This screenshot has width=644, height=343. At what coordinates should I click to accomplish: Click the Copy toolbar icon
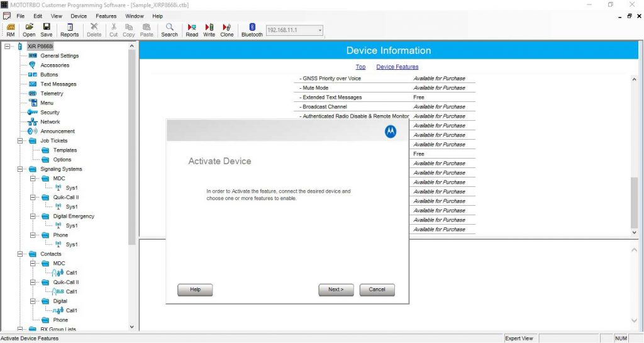pyautogui.click(x=128, y=30)
